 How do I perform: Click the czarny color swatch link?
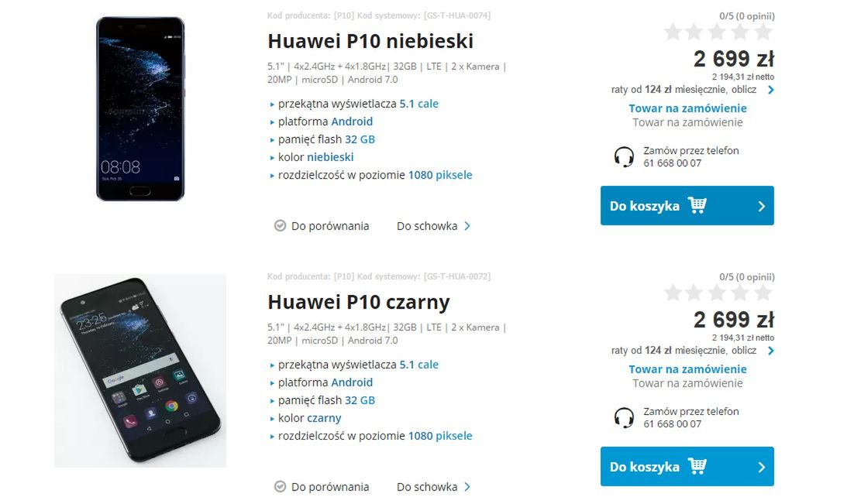coord(323,418)
